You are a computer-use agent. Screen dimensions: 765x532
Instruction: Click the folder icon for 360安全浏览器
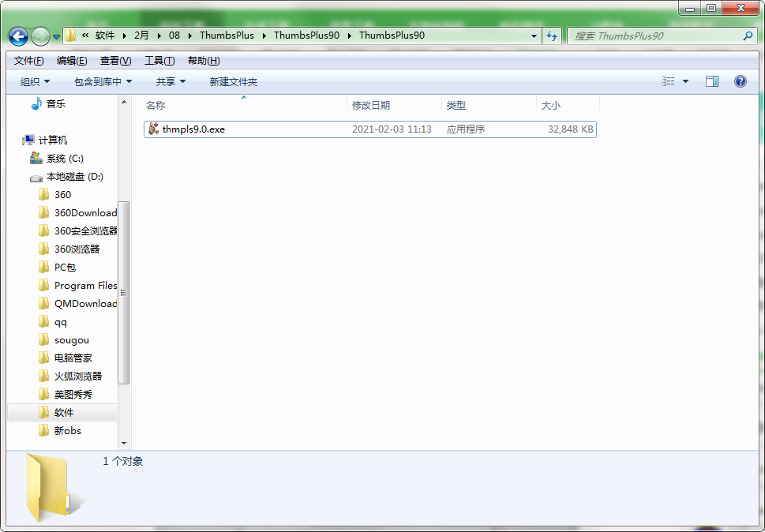(44, 230)
